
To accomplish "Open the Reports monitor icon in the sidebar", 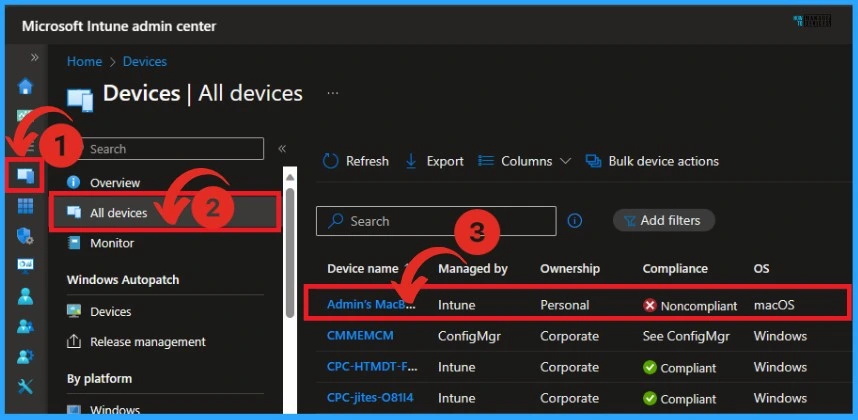I will pyautogui.click(x=25, y=266).
